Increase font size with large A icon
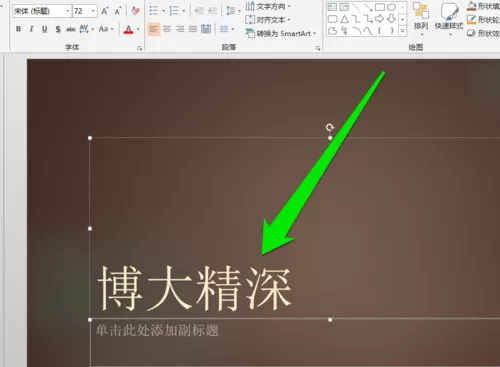The height and width of the screenshot is (367, 500). [105, 11]
